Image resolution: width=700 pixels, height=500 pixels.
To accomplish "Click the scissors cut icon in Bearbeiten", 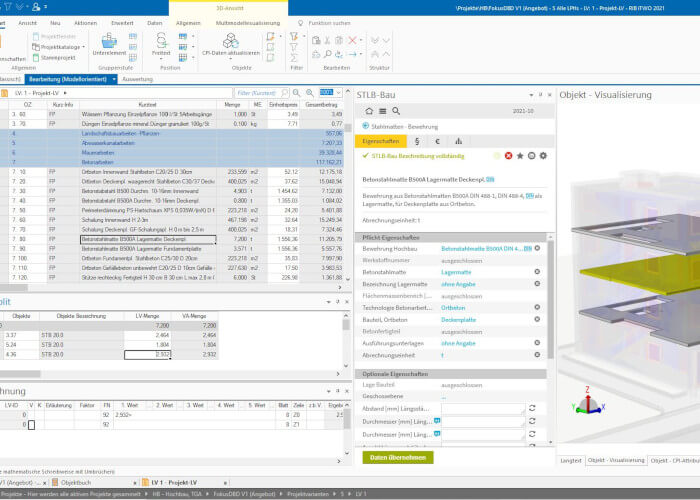I will [327, 40].
